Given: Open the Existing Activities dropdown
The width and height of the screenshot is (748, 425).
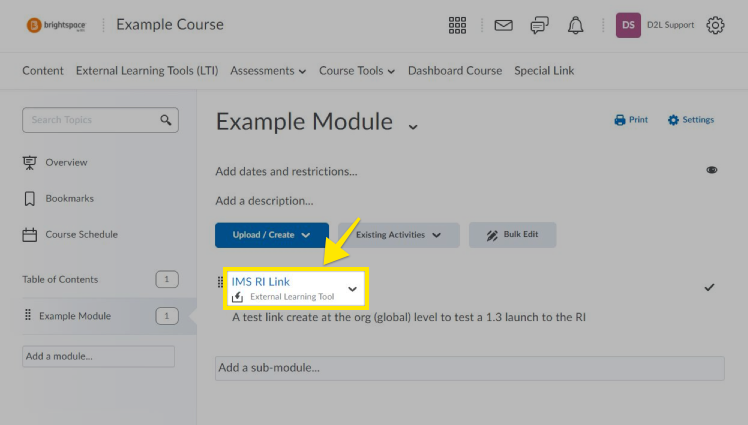Looking at the screenshot, I should 399,235.
